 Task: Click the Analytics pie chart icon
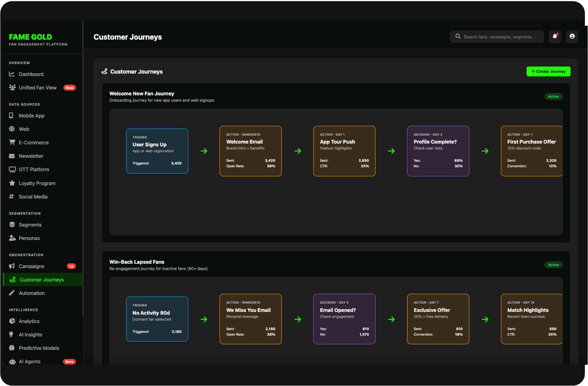12,321
